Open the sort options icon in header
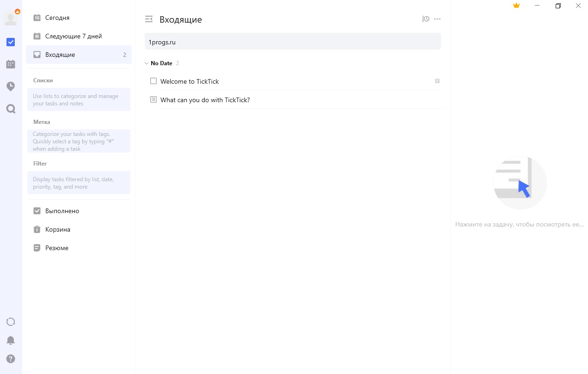 426,19
